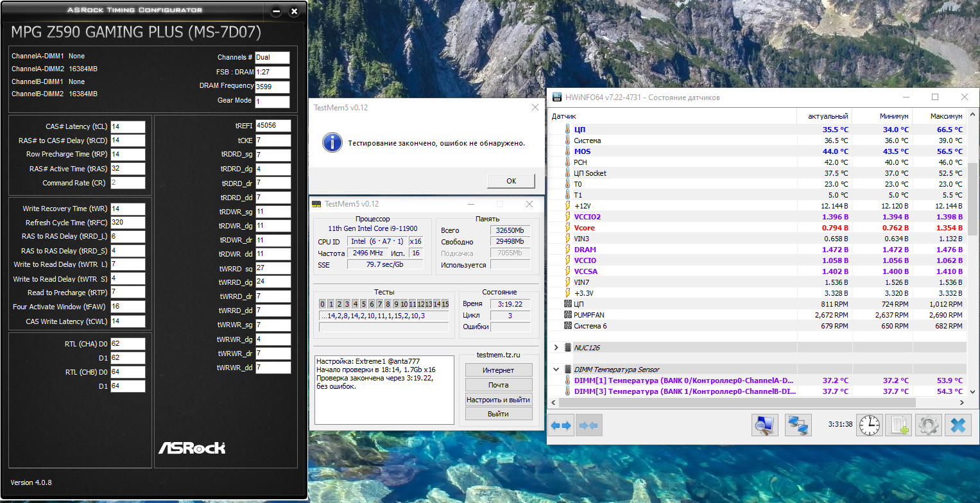980x503 pixels.
Task: Click the clock icon beside the elapsed time
Action: (x=870, y=425)
